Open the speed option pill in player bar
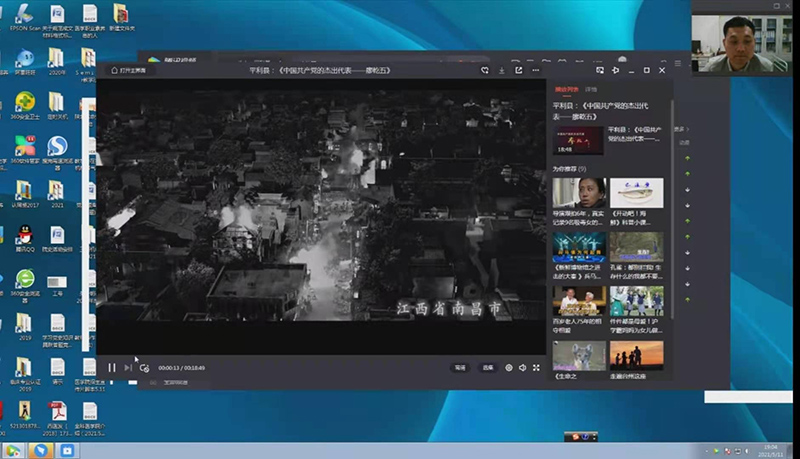Viewport: 800px width, 459px height. click(460, 368)
